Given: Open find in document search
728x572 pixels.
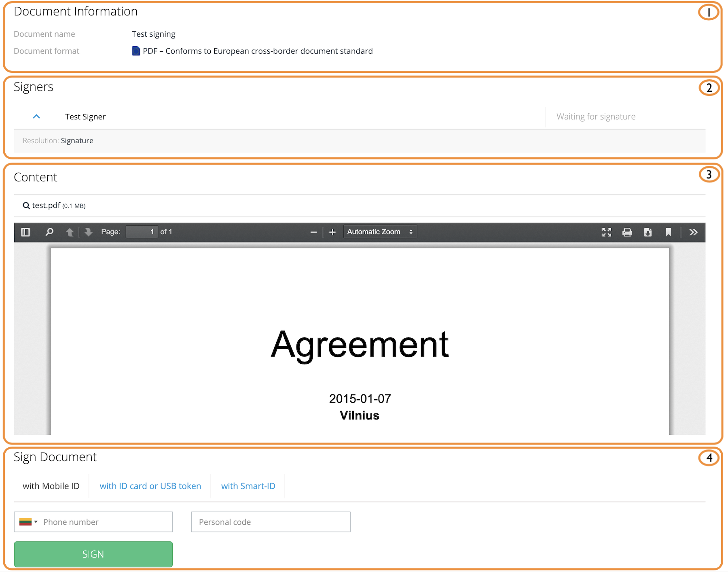Looking at the screenshot, I should (x=49, y=232).
